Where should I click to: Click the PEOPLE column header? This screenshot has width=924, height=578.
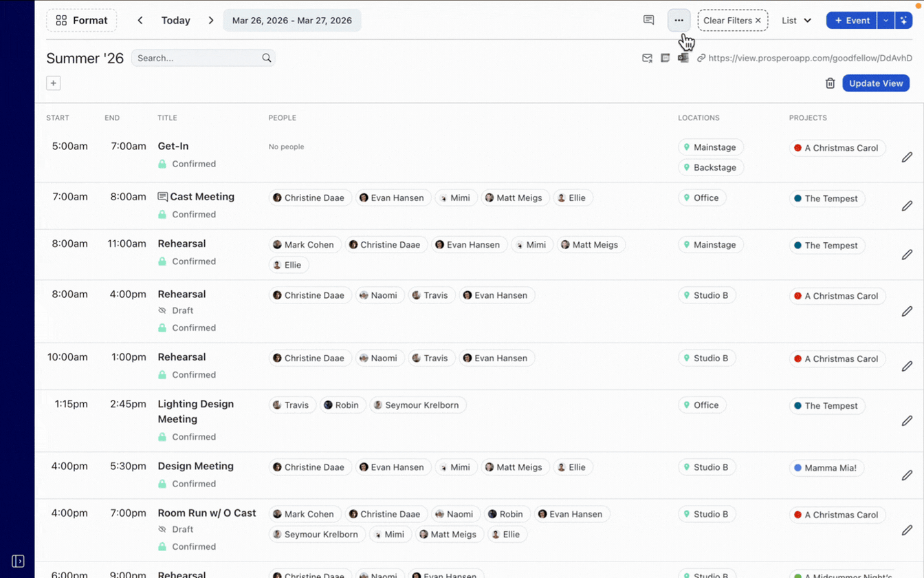click(x=282, y=118)
